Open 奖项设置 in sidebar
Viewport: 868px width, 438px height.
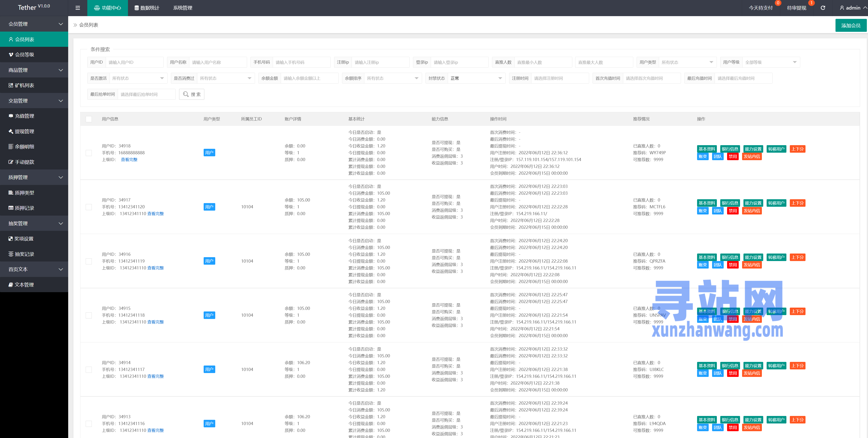point(34,239)
